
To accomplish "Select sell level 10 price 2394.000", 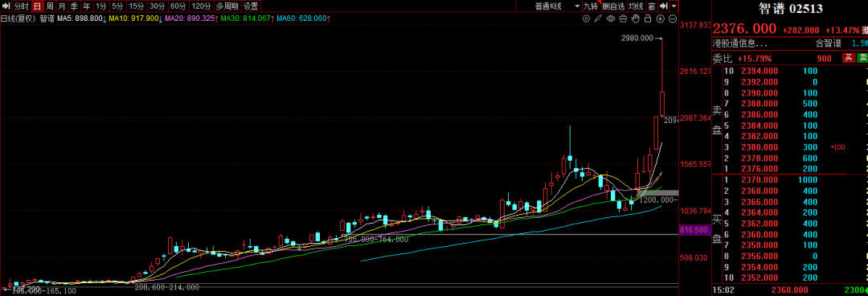I will point(759,71).
